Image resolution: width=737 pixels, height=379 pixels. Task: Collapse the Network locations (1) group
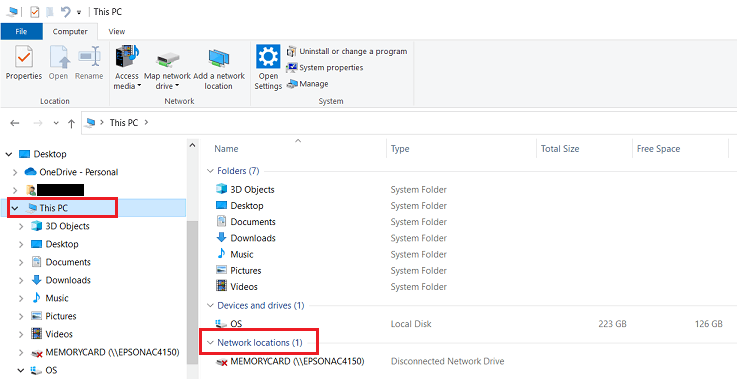click(x=210, y=343)
